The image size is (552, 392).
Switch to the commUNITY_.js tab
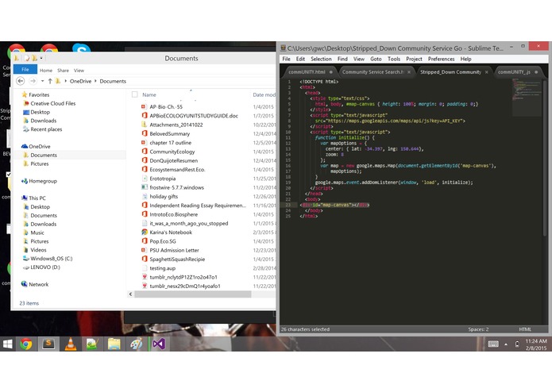point(514,71)
